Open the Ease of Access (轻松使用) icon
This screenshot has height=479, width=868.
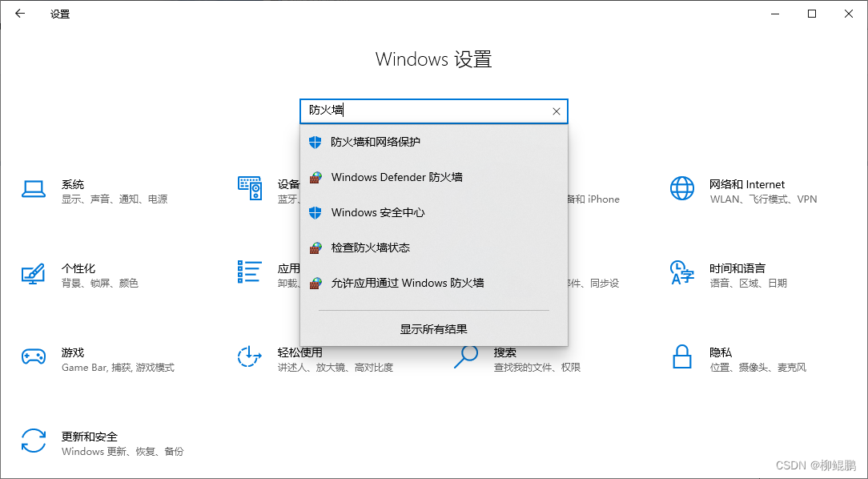tap(250, 357)
